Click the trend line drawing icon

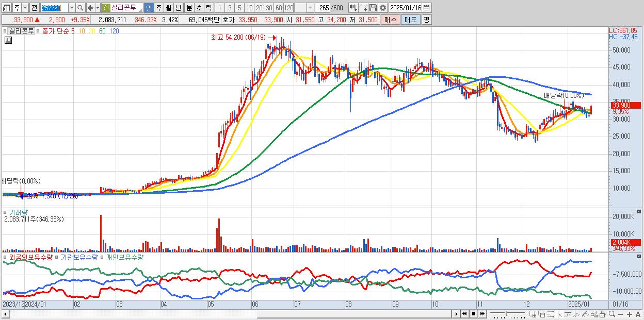585,314
